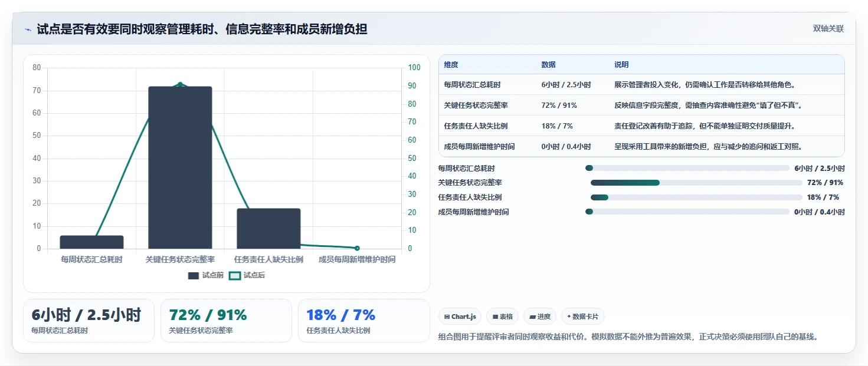868x366 pixels.
Task: Click the 每周状态汇总耗时 chart bar
Action: [91, 242]
